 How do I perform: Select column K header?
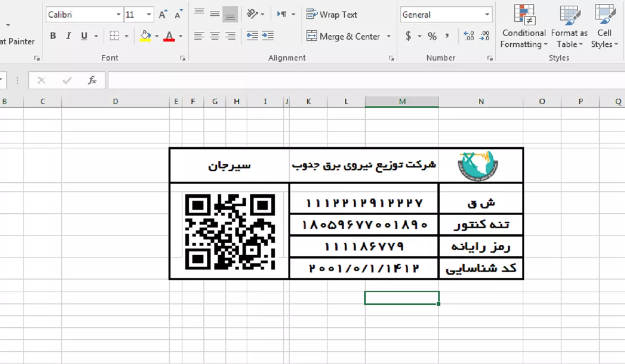(308, 102)
